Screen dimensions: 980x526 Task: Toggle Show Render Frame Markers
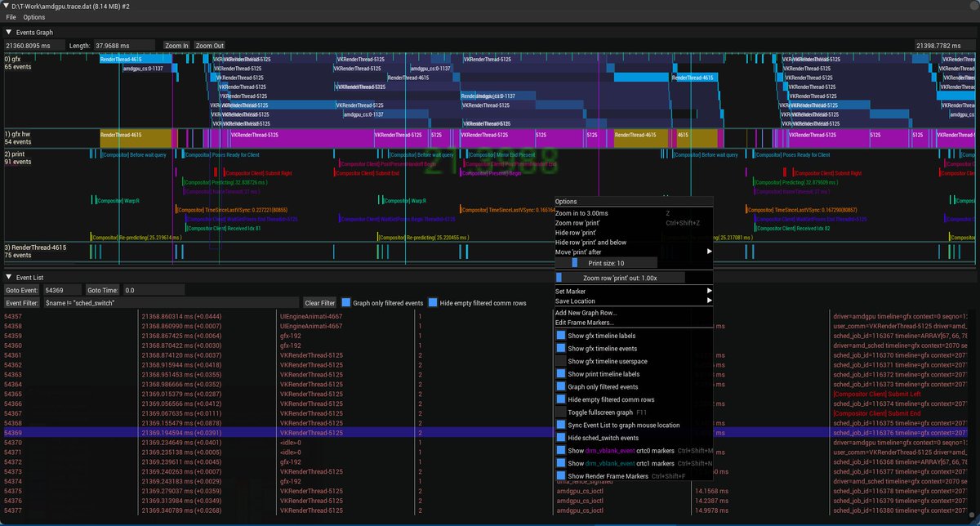(560, 476)
